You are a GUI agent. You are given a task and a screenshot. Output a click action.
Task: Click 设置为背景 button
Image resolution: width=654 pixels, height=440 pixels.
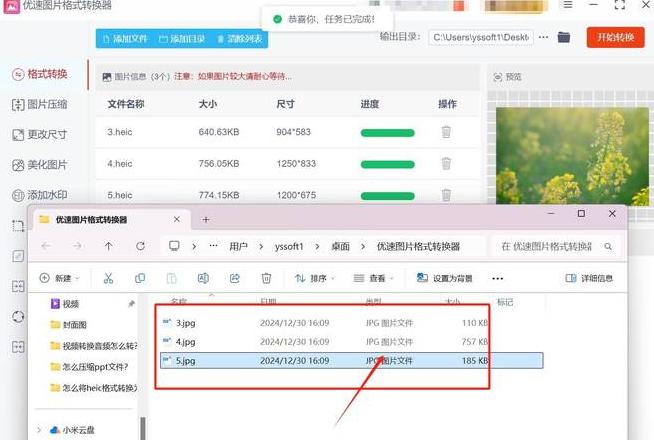[445, 278]
